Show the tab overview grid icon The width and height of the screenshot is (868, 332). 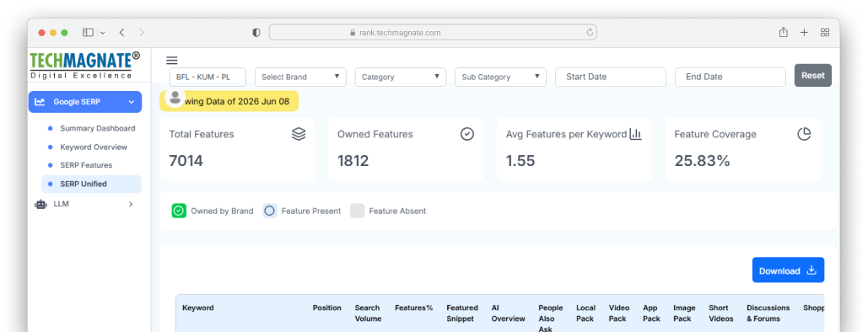825,33
